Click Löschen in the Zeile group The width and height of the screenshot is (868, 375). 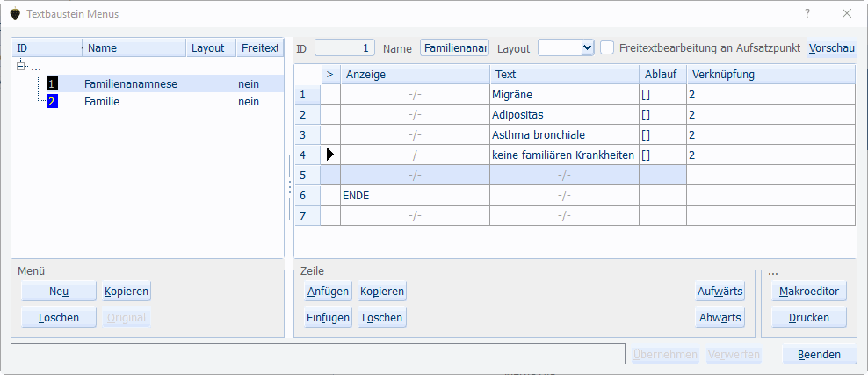pos(382,318)
